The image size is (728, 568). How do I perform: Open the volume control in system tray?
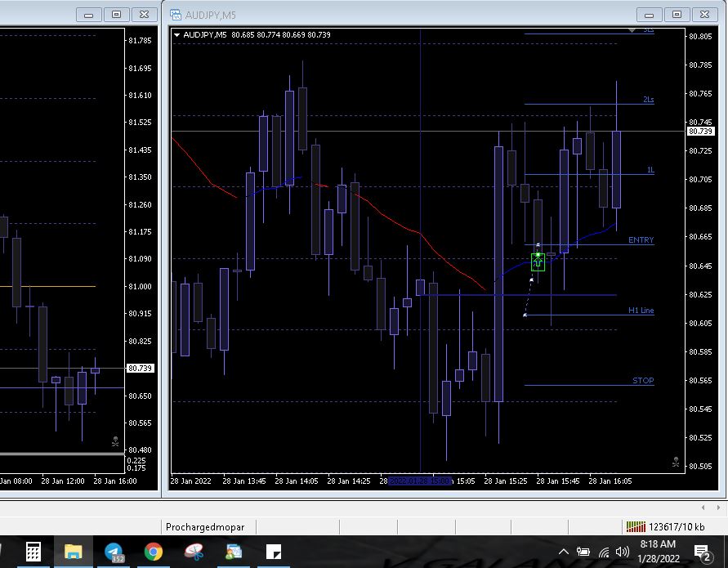[622, 552]
